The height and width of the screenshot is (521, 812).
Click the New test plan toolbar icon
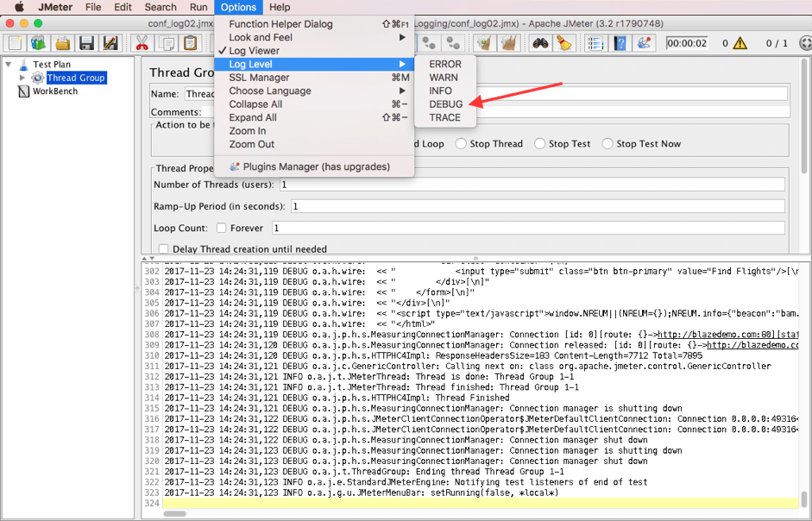(15, 43)
